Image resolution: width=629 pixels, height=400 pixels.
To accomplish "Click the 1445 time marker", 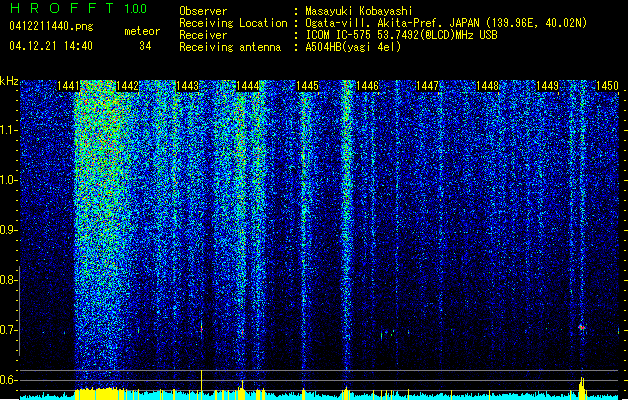I will [307, 86].
